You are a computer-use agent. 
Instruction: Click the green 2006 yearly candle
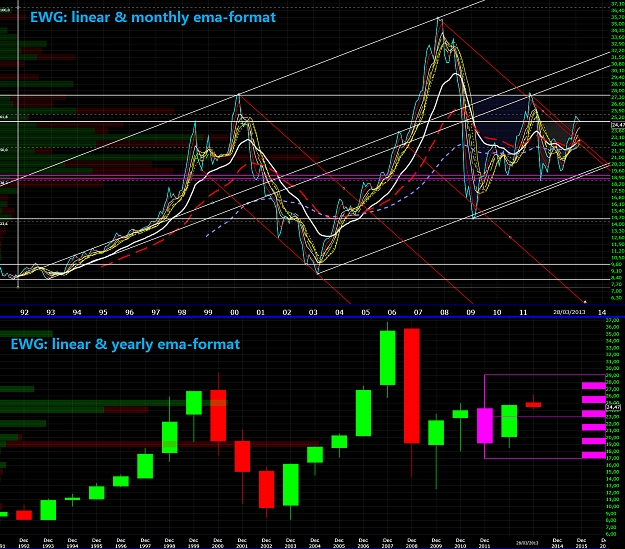[363, 413]
